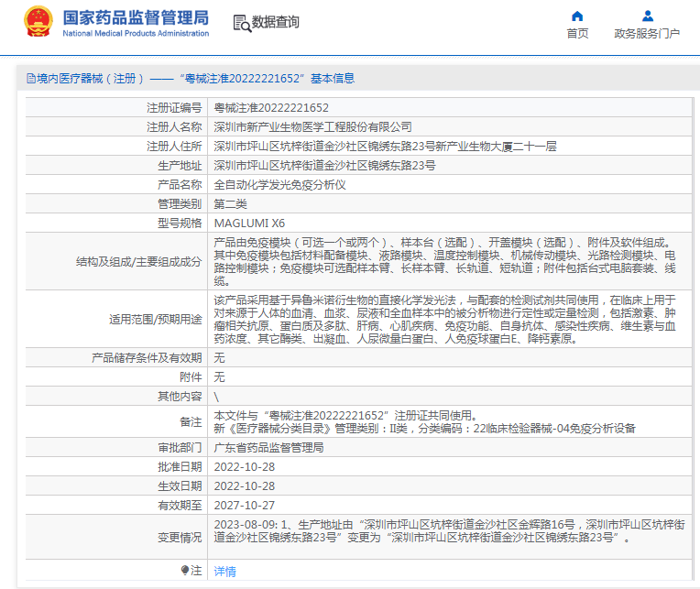Open the 详情 link
The image size is (700, 589).
click(224, 571)
